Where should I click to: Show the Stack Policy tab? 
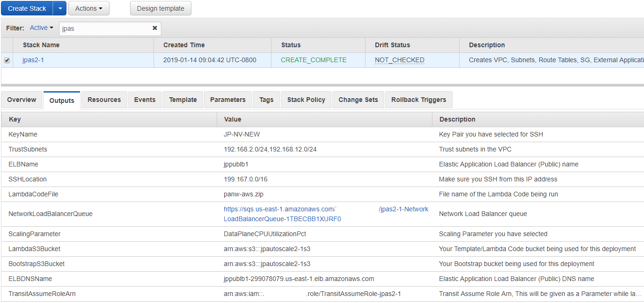[306, 100]
